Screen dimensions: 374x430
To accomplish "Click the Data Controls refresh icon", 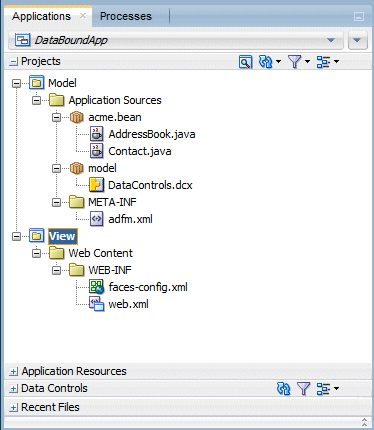I will tap(284, 389).
